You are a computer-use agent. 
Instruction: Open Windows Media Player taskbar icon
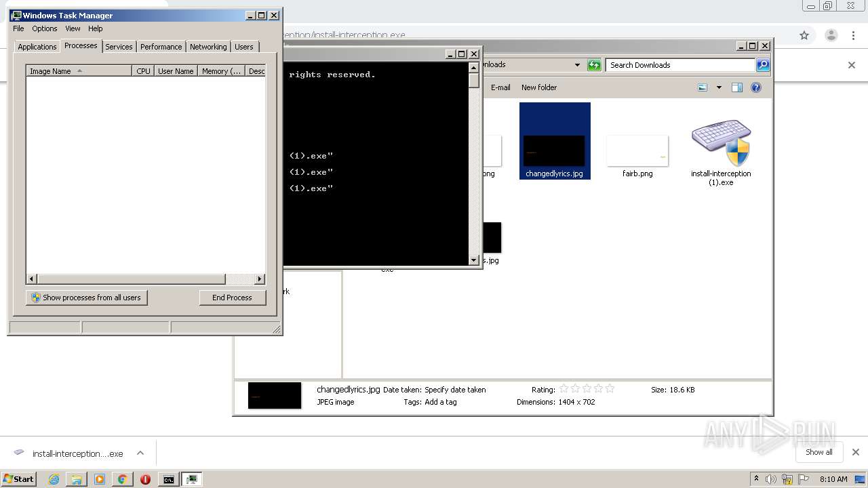pos(100,479)
